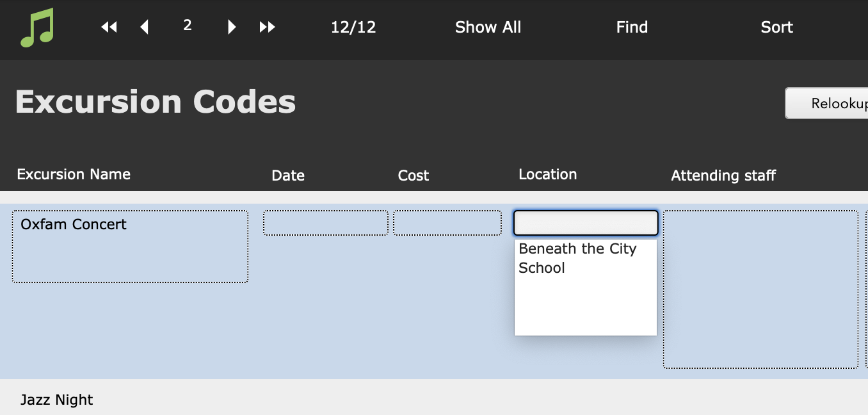Click the Attending staff text area
The image size is (868, 415).
pos(760,289)
